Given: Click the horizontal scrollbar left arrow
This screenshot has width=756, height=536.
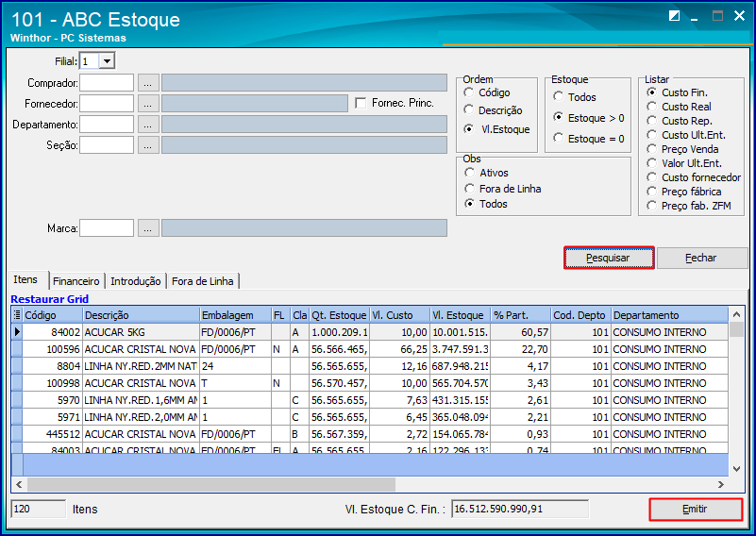Looking at the screenshot, I should click(19, 484).
